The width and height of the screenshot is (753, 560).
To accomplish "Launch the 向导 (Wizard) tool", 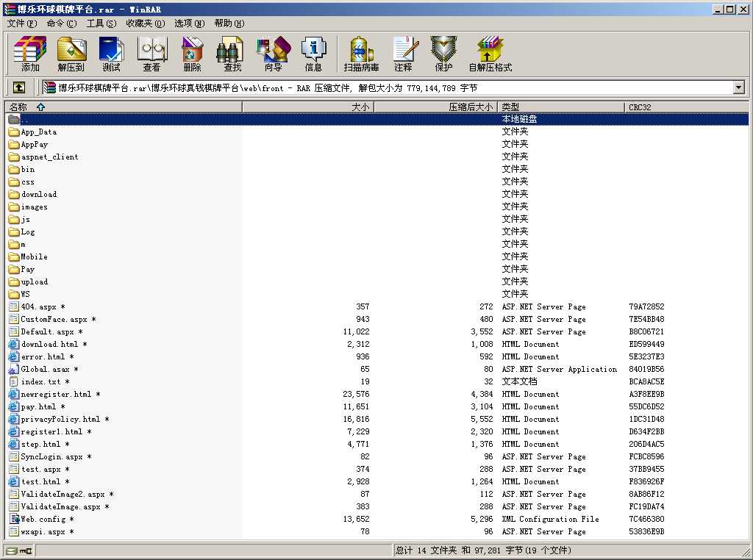I will pyautogui.click(x=274, y=54).
